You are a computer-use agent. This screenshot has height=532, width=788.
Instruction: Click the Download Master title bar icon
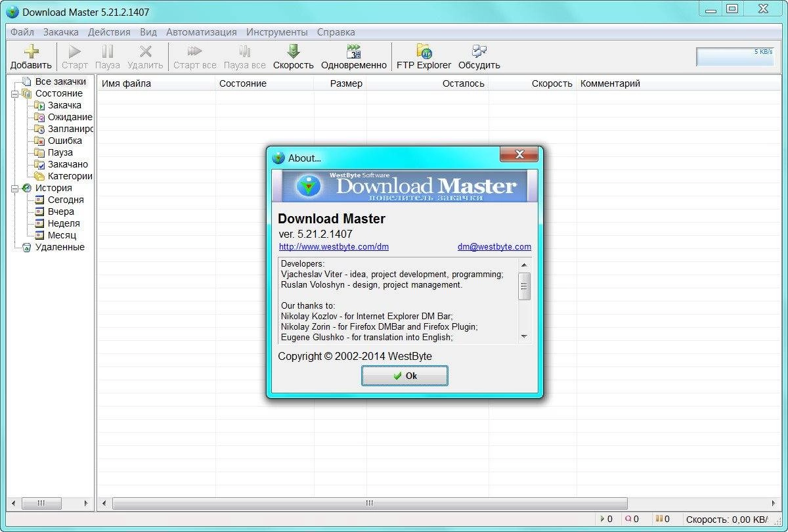(12, 12)
